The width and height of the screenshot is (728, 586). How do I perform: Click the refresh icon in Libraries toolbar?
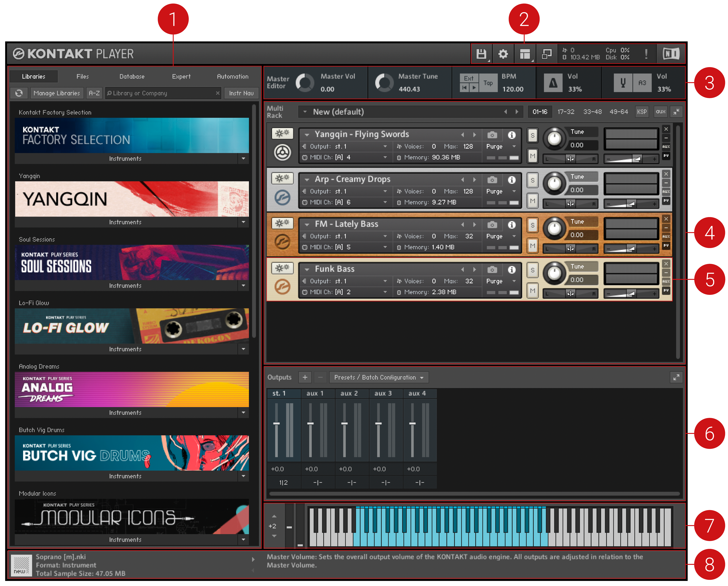pos(19,93)
